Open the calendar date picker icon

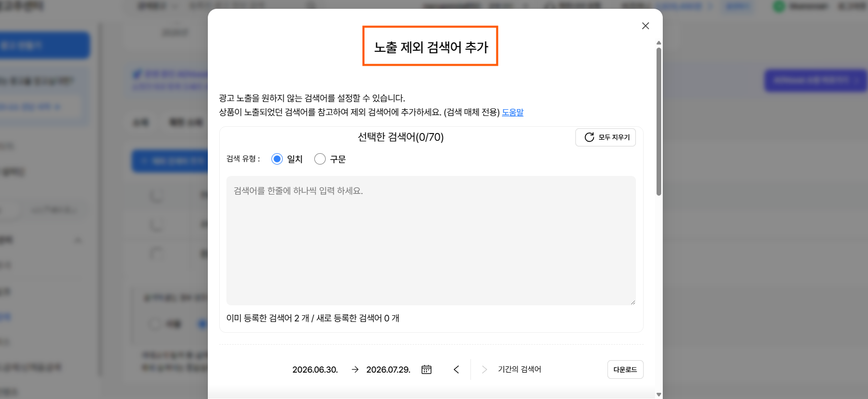[x=427, y=370]
